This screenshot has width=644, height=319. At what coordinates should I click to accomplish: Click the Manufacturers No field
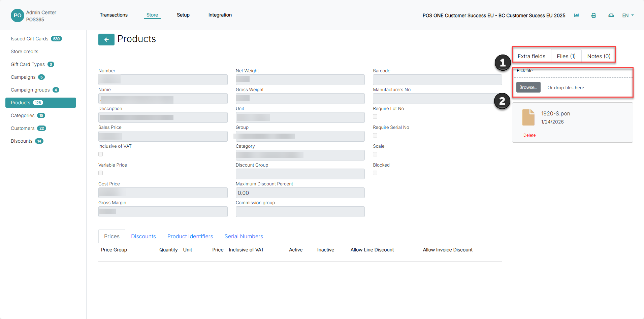[438, 99]
